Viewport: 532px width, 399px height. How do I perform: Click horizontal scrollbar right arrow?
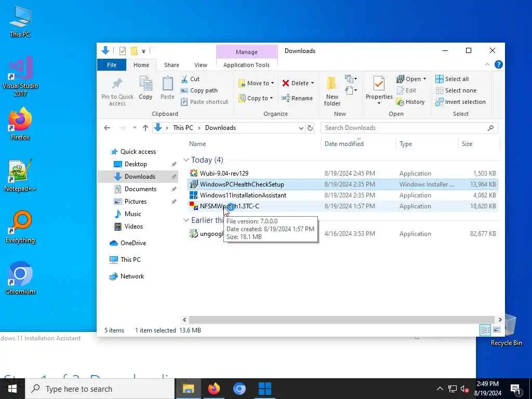(500, 320)
